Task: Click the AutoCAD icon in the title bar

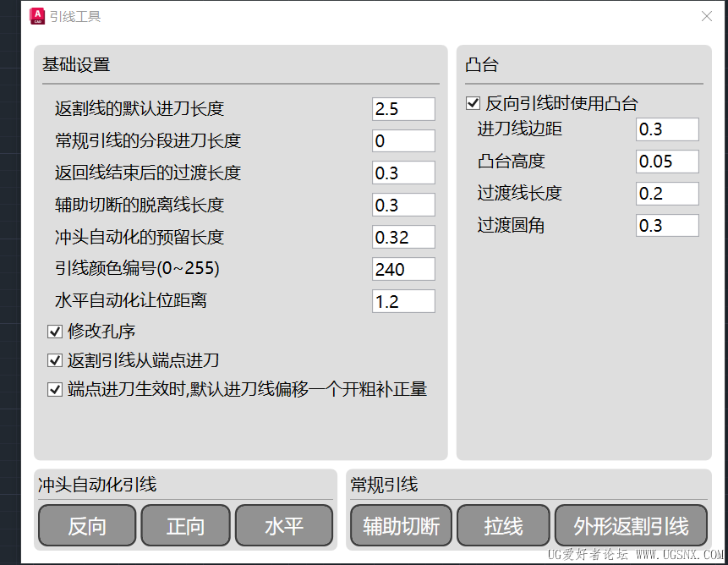Action: coord(37,16)
